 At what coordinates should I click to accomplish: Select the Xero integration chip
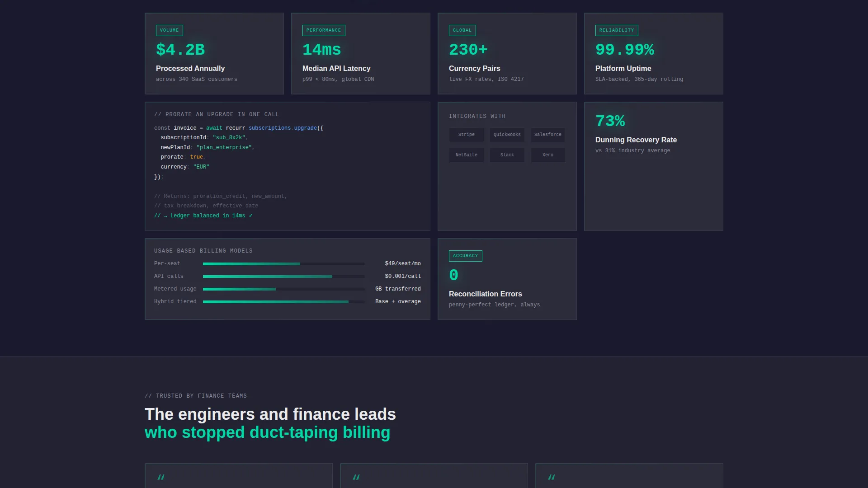click(547, 155)
